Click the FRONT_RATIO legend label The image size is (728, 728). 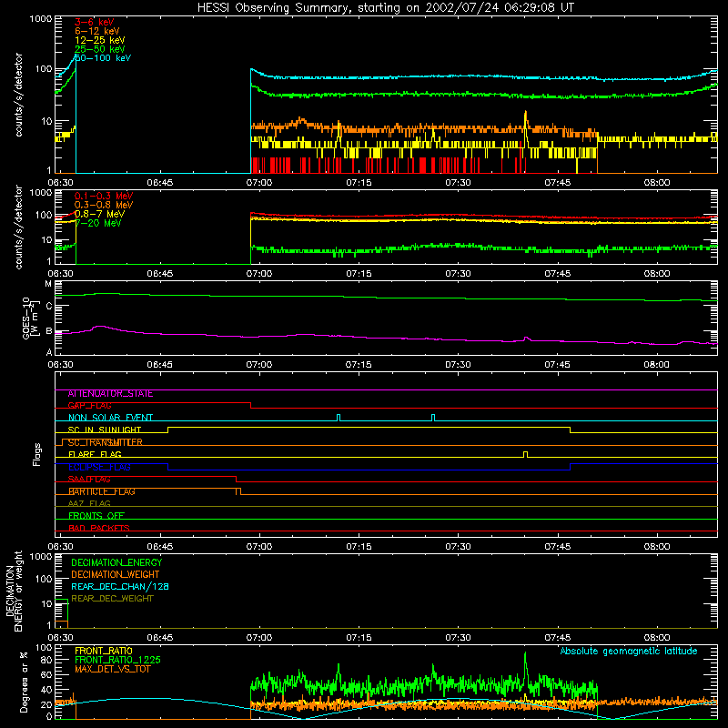(104, 651)
